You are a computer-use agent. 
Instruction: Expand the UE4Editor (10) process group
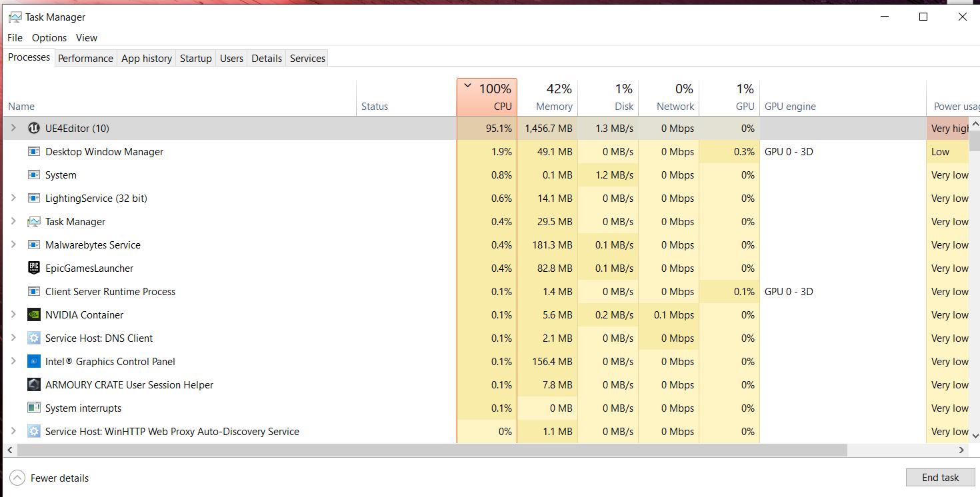[x=13, y=128]
